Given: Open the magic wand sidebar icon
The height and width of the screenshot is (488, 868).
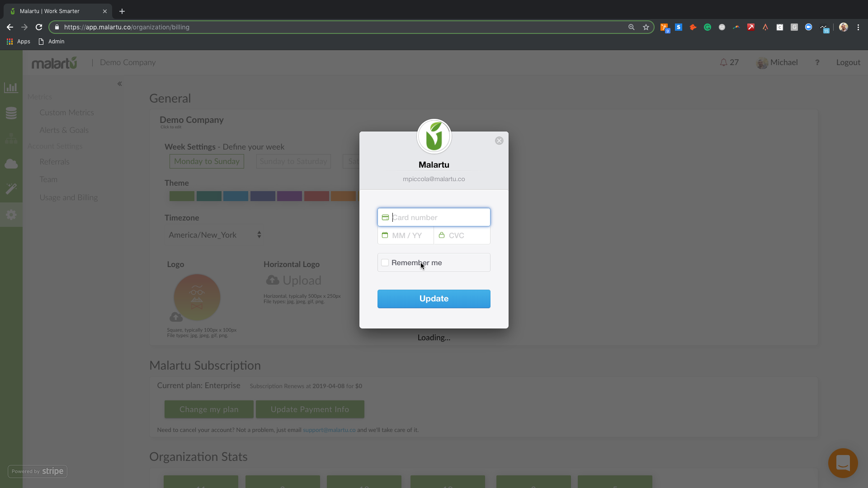Looking at the screenshot, I should [x=11, y=189].
